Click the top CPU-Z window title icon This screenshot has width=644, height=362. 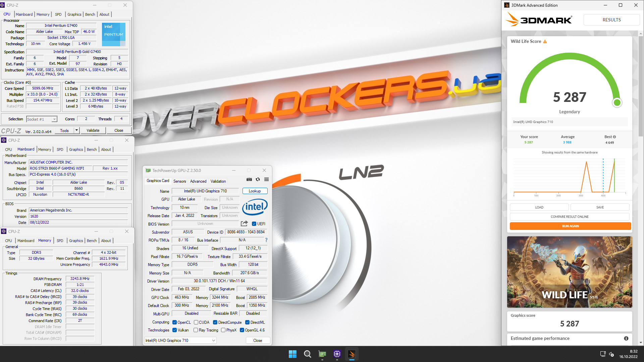[2, 5]
